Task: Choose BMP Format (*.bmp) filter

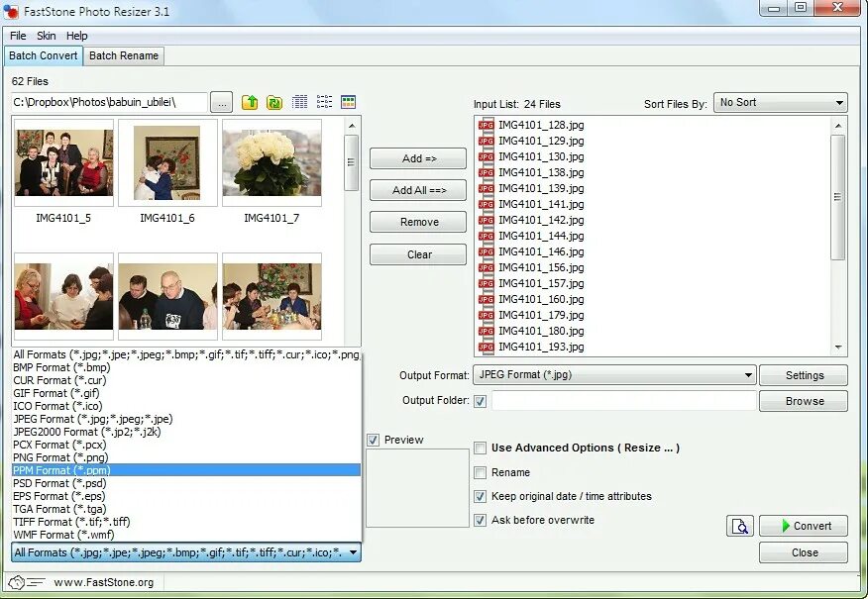Action: pos(186,367)
